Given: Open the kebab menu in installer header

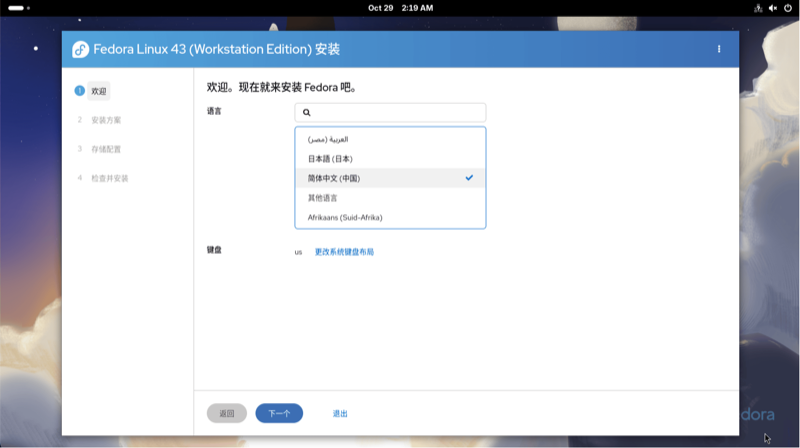Looking at the screenshot, I should pos(719,49).
